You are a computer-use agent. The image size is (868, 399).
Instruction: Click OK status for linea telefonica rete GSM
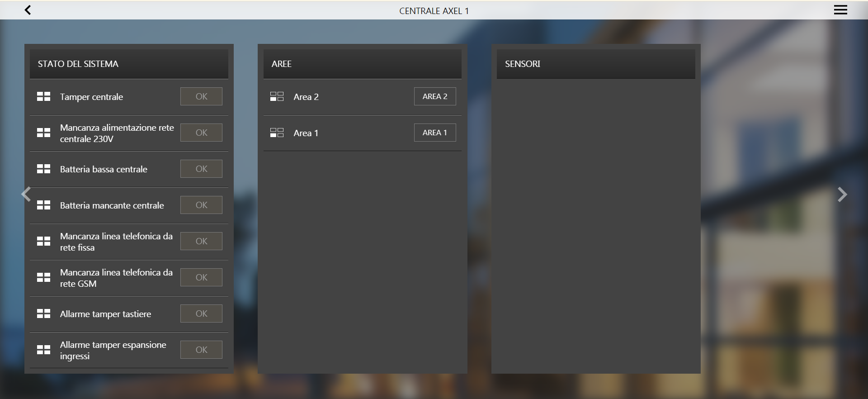(201, 277)
